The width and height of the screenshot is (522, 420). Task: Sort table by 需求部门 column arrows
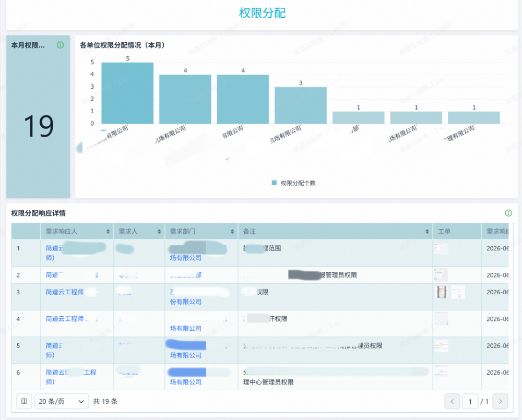pyautogui.click(x=232, y=232)
